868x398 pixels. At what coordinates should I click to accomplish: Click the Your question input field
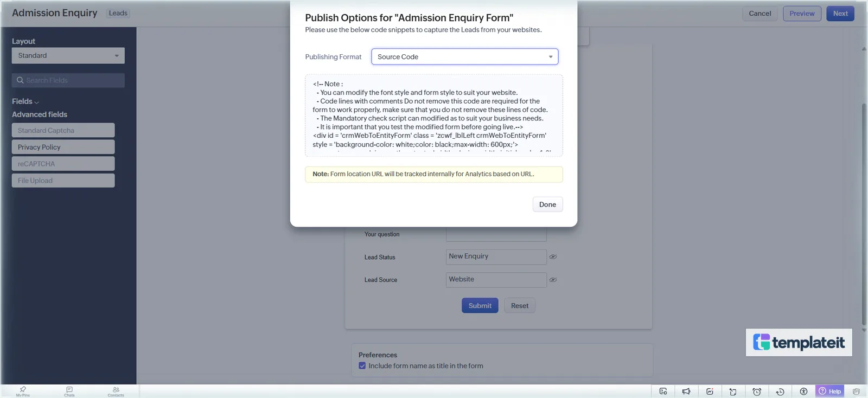coord(496,234)
